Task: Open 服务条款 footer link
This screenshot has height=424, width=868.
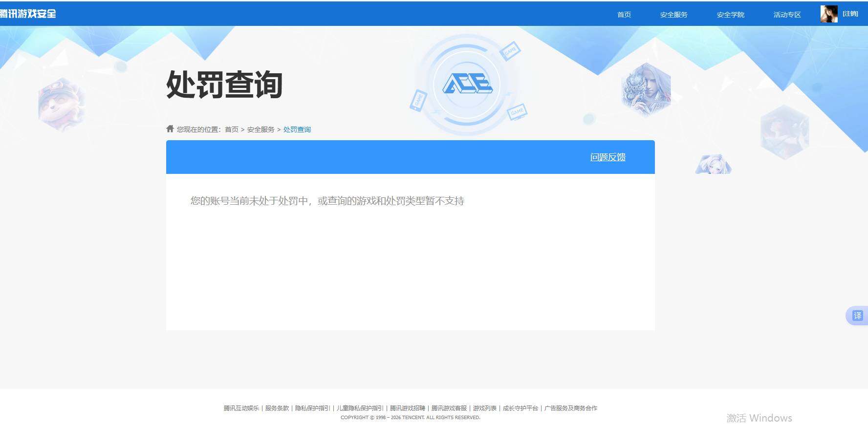Action: 277,408
